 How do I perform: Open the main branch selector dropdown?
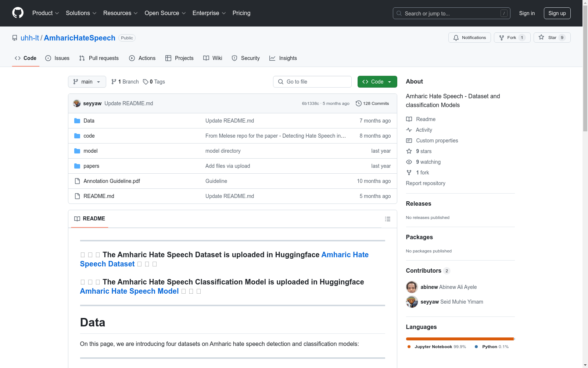click(87, 82)
